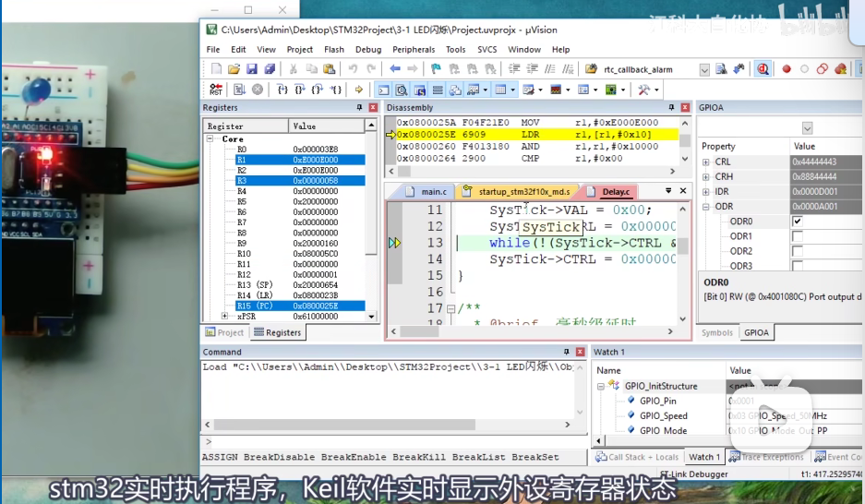Open file using folder toolbar icon
Screen dimensions: 865x504
(x=234, y=69)
